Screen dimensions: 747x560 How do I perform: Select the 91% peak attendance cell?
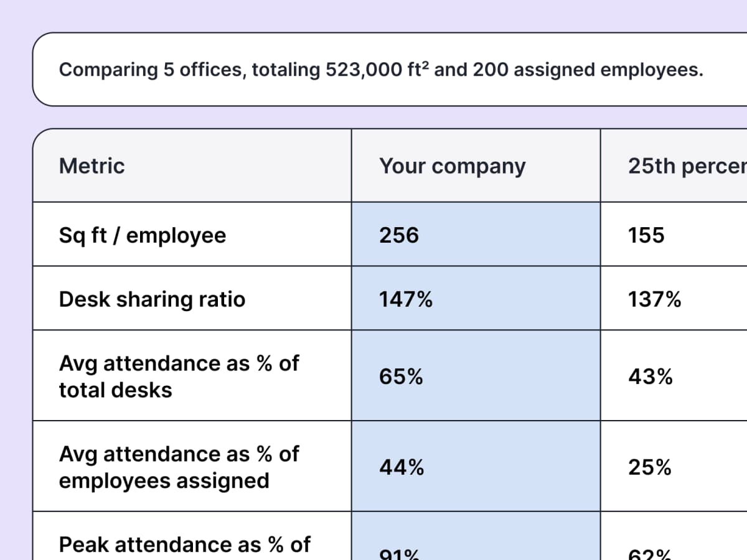[x=399, y=554]
